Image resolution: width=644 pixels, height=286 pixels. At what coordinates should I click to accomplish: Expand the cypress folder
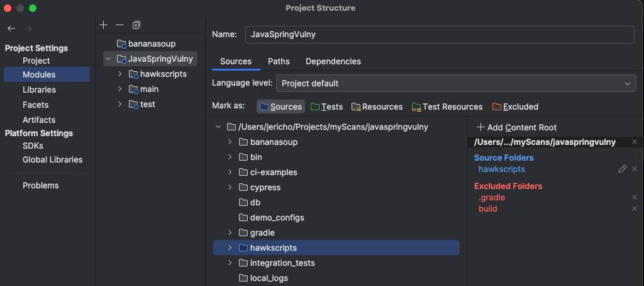(x=230, y=187)
